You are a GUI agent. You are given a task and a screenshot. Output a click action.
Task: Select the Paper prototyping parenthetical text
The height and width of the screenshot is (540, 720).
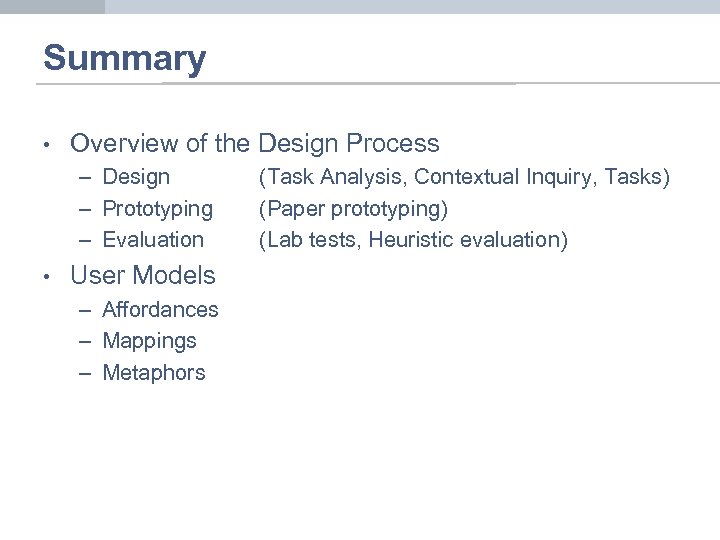pyautogui.click(x=354, y=209)
